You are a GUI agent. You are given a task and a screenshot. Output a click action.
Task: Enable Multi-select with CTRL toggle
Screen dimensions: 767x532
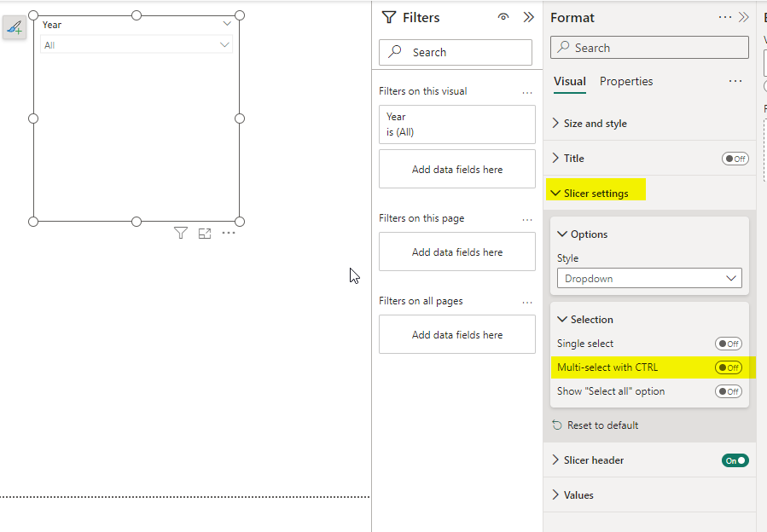pyautogui.click(x=729, y=367)
